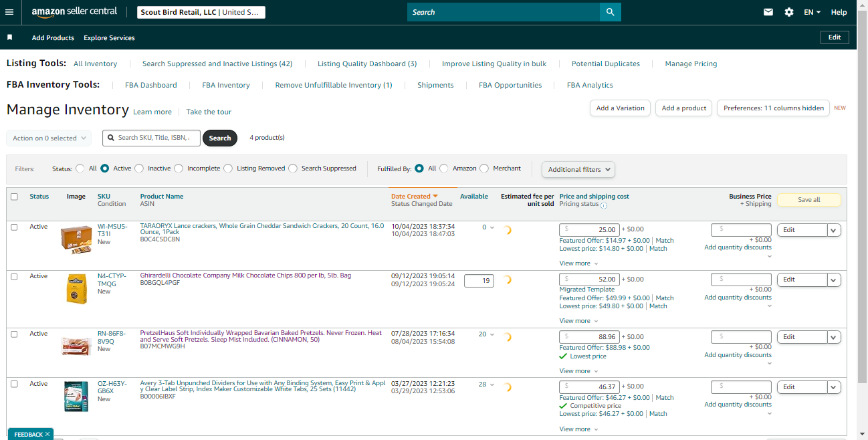
Task: Open Search Suppressed and Inactive Listings (42)
Action: click(x=217, y=64)
